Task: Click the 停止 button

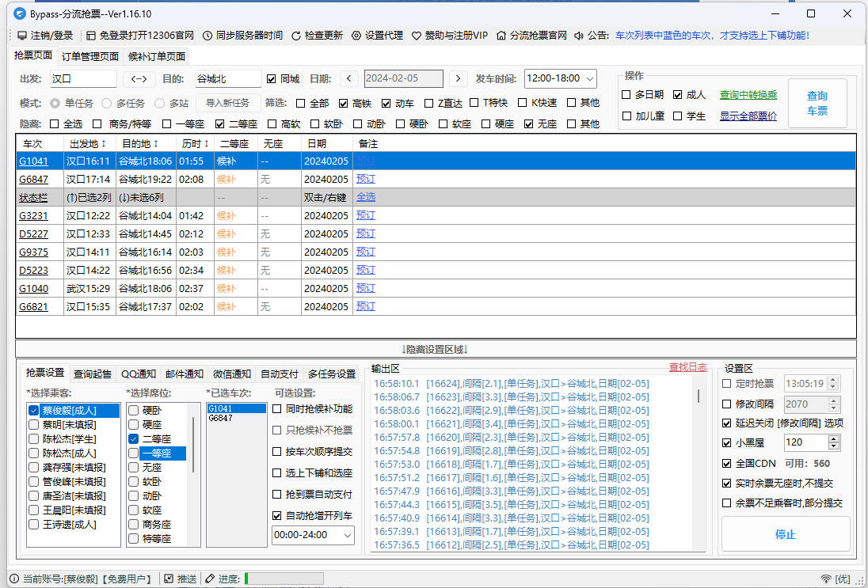Action: coord(786,534)
